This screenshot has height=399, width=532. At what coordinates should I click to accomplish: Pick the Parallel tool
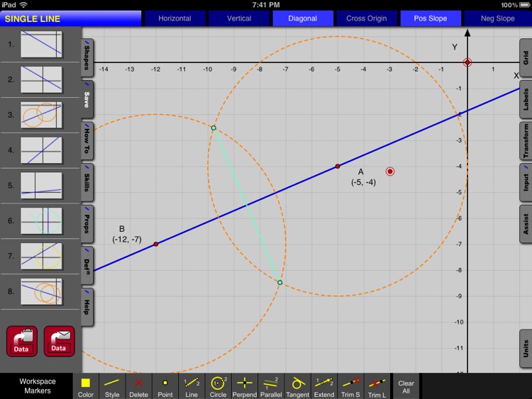coord(271,386)
